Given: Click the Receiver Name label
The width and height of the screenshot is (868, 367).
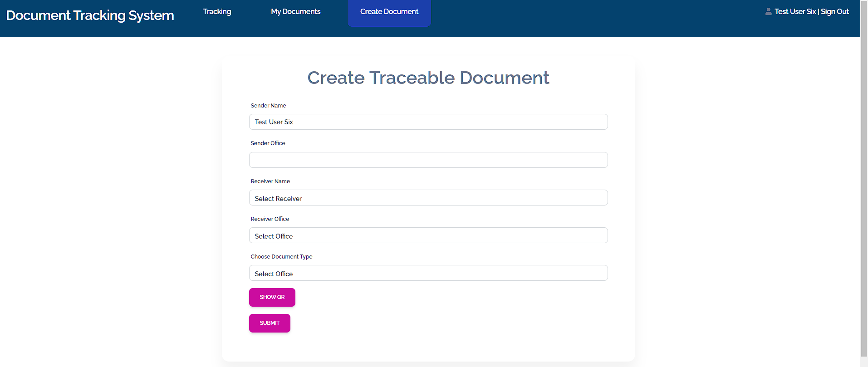Looking at the screenshot, I should coord(270,181).
